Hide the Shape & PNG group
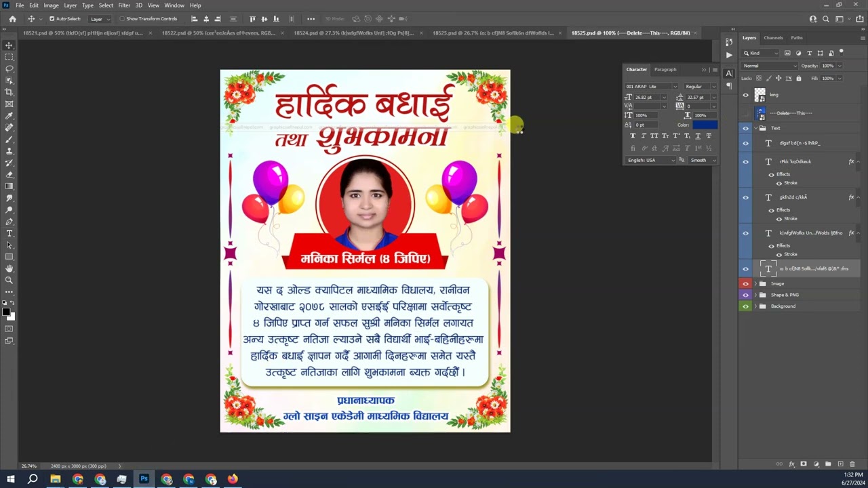 (746, 295)
